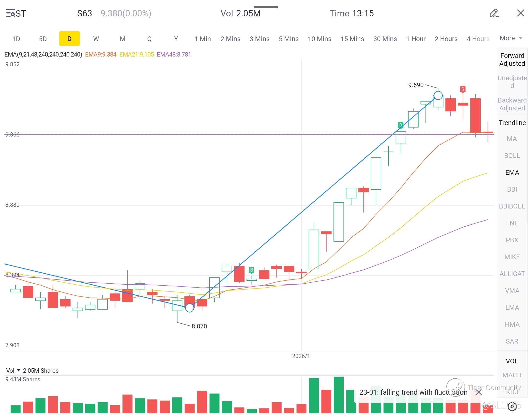Select the MACD sub-indicator
532x417 pixels.
[512, 375]
